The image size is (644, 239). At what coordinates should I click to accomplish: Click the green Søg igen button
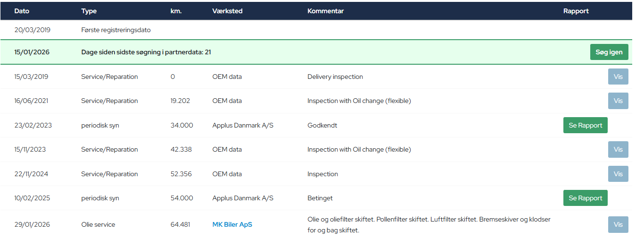tap(609, 52)
